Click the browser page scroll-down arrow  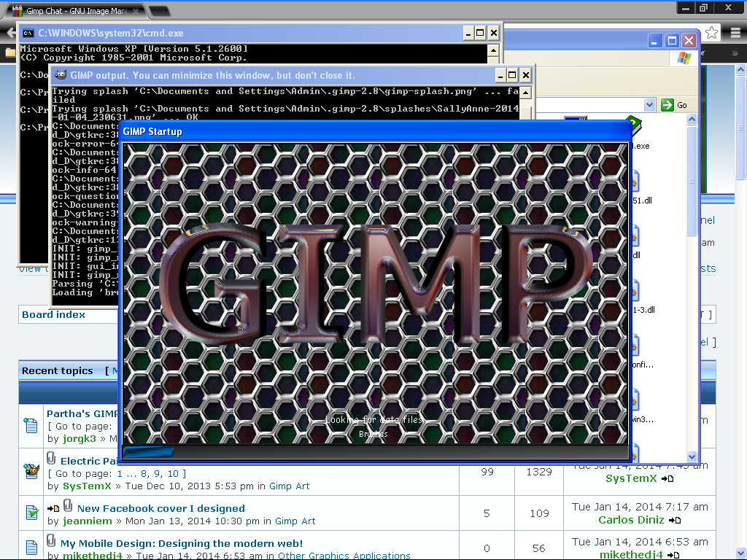[741, 553]
